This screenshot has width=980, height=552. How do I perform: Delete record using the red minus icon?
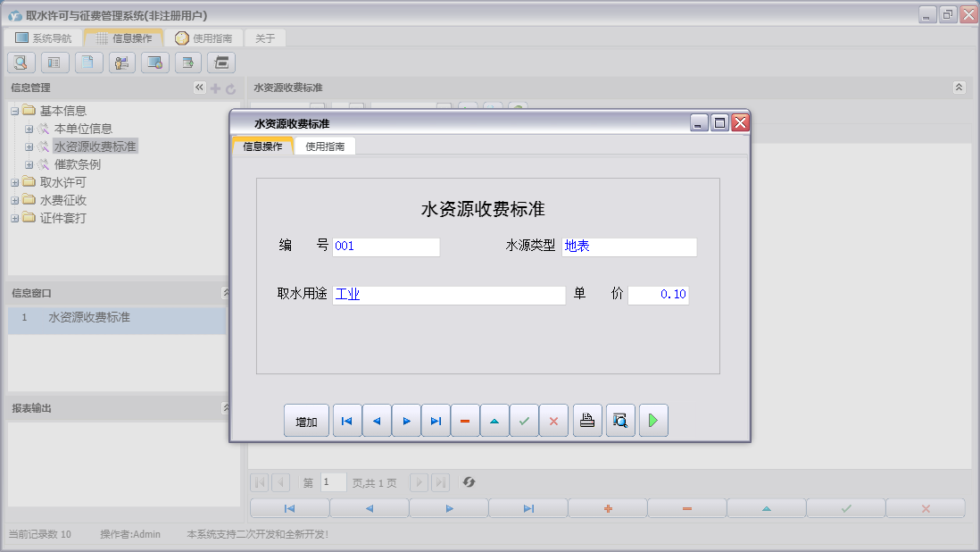pos(465,421)
